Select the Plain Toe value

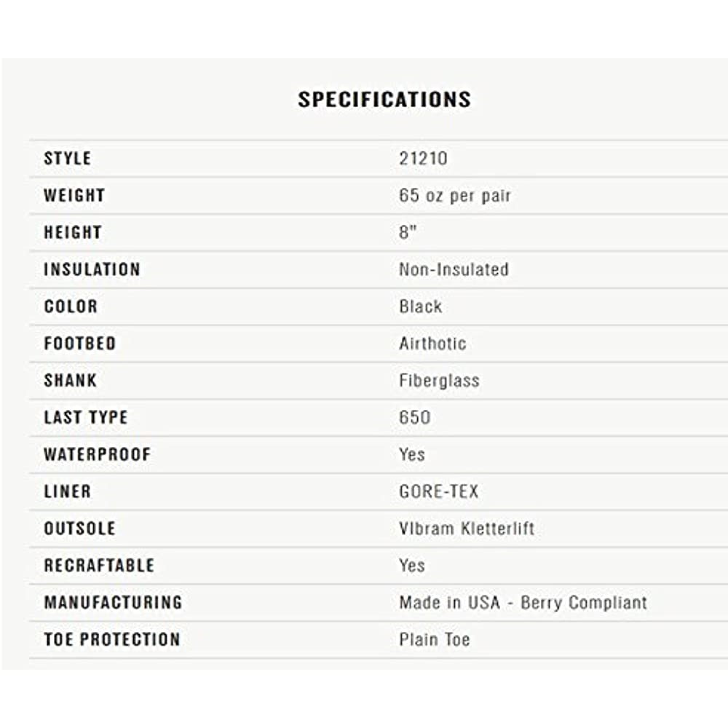click(435, 640)
